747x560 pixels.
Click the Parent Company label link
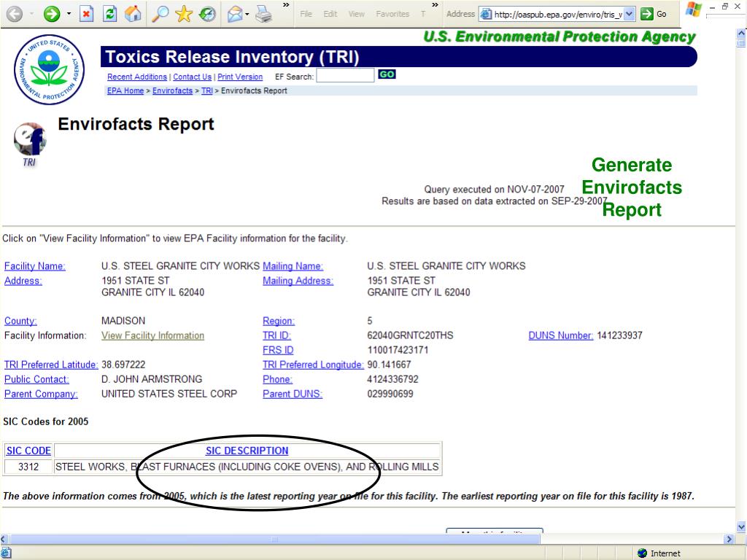point(41,394)
